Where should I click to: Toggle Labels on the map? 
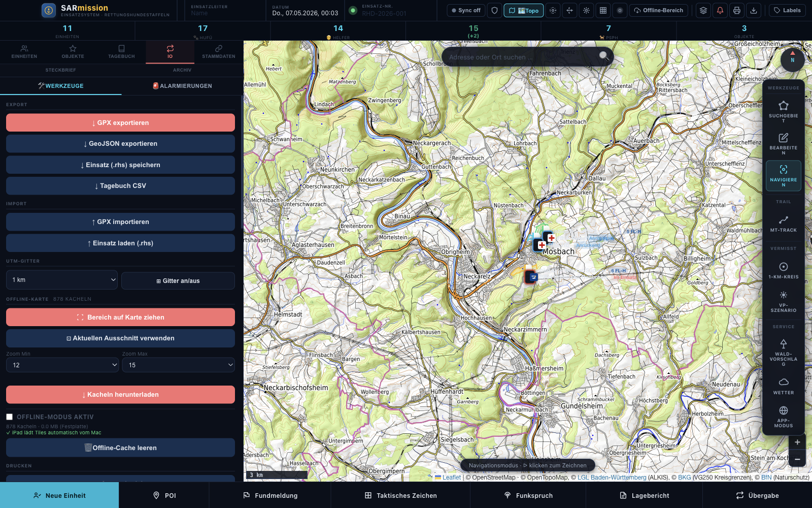pos(787,10)
